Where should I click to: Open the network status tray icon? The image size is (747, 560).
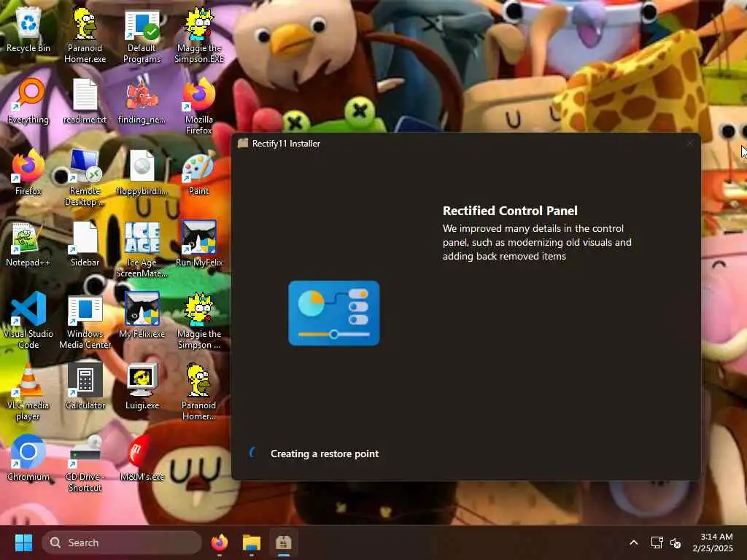[657, 542]
